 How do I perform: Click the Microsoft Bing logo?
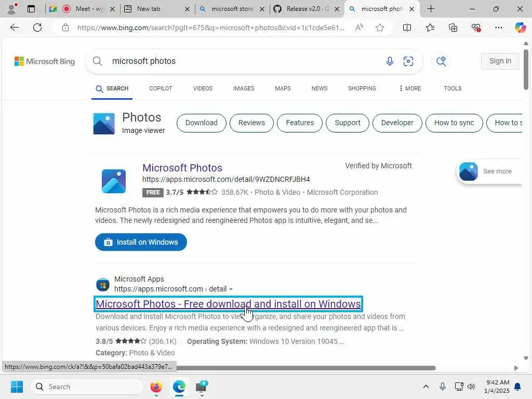(45, 61)
